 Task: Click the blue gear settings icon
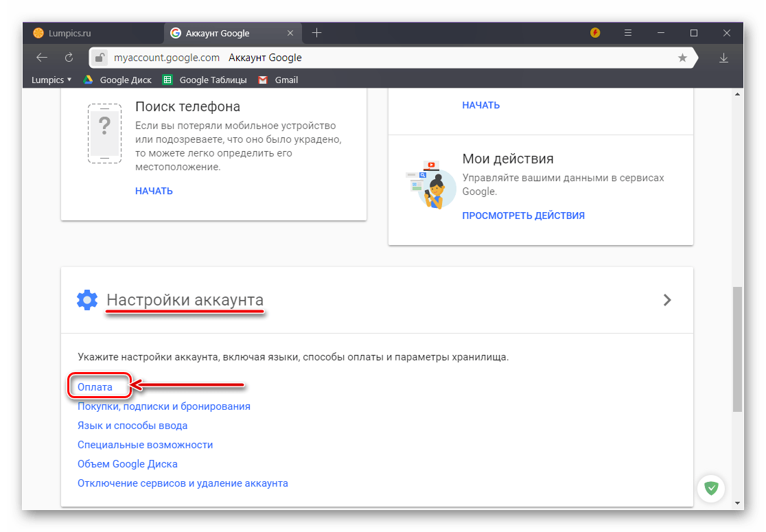point(87,300)
